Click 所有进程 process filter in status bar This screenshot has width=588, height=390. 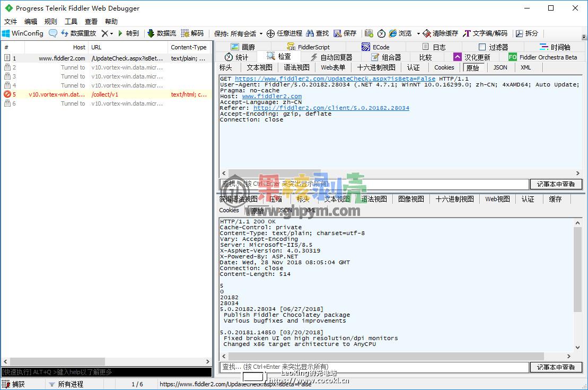66,384
